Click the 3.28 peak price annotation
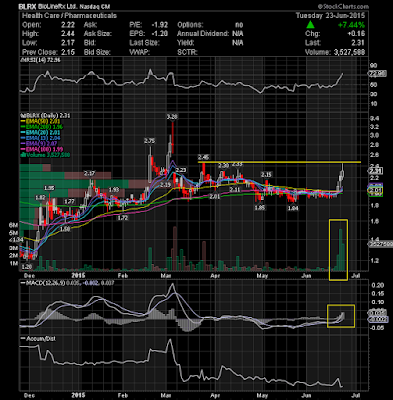The height and width of the screenshot is (400, 393). tap(172, 117)
